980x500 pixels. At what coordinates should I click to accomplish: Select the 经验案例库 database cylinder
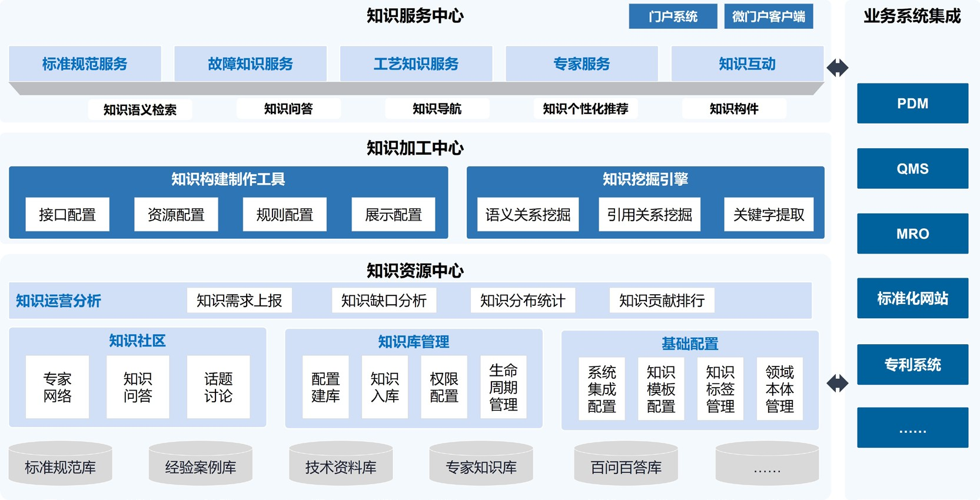click(200, 465)
